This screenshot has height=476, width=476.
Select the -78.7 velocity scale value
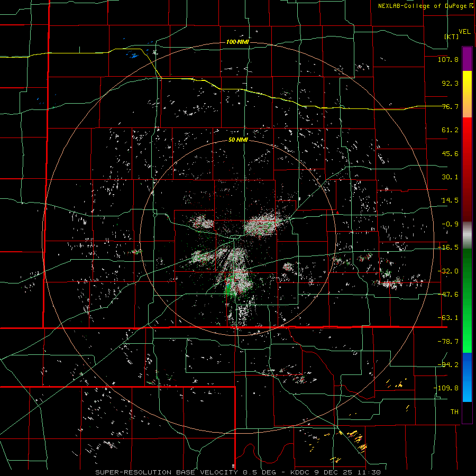pyautogui.click(x=448, y=342)
